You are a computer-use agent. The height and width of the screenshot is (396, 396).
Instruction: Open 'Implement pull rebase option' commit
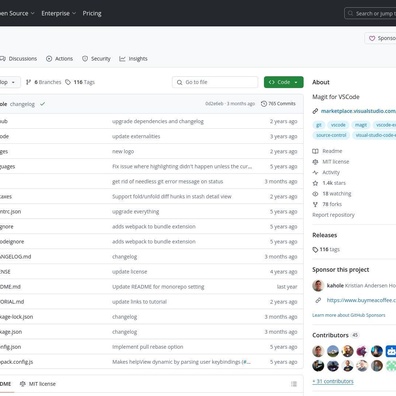[148, 347]
